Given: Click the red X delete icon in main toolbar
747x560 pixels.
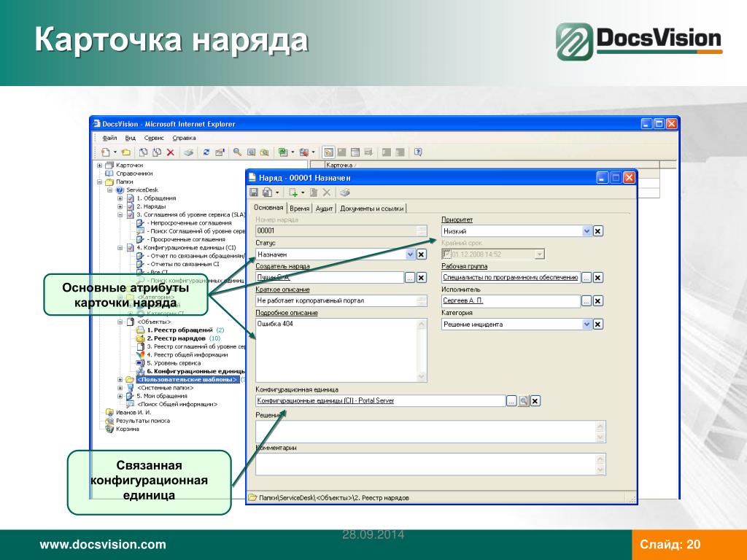Looking at the screenshot, I should click(x=170, y=152).
